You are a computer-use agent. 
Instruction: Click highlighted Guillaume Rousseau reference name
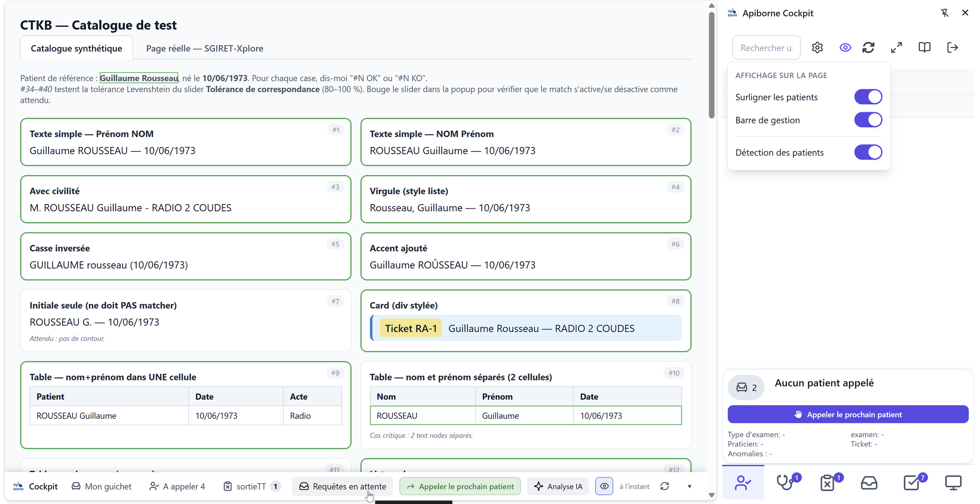(x=139, y=78)
